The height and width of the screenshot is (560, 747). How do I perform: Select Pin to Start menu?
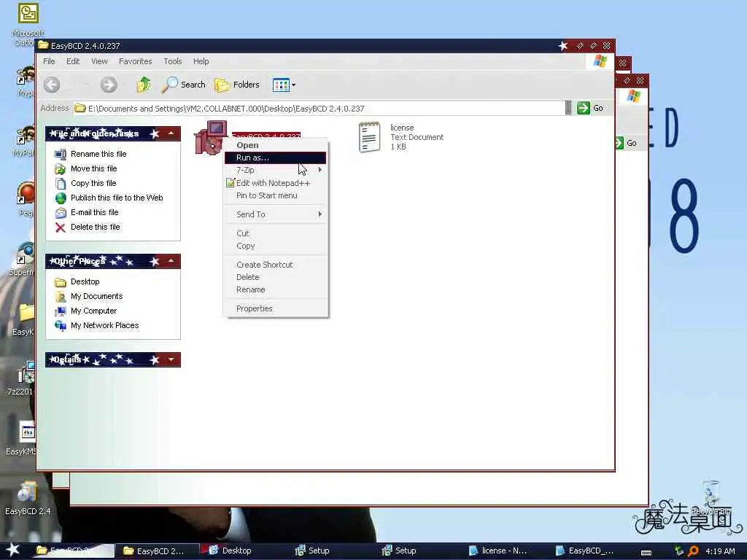(x=276, y=195)
